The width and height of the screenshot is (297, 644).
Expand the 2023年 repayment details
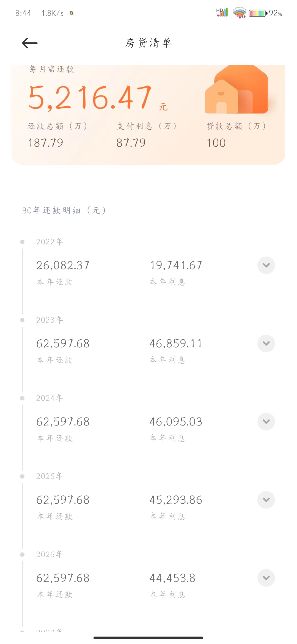click(266, 343)
